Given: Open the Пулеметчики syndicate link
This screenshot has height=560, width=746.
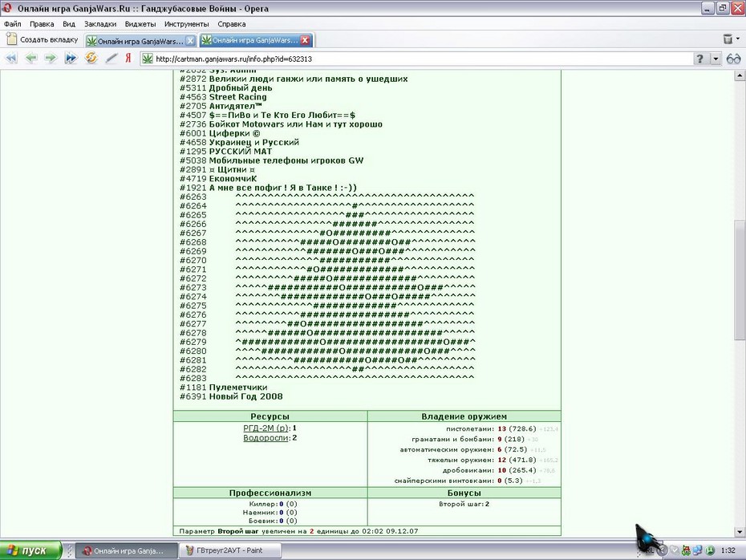Looking at the screenshot, I should [x=238, y=388].
